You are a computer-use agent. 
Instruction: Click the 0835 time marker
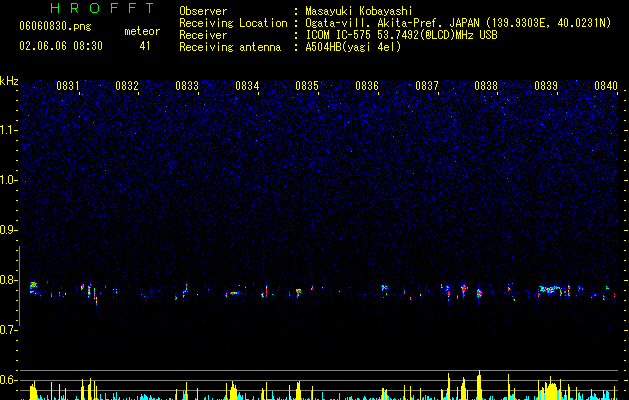[307, 86]
